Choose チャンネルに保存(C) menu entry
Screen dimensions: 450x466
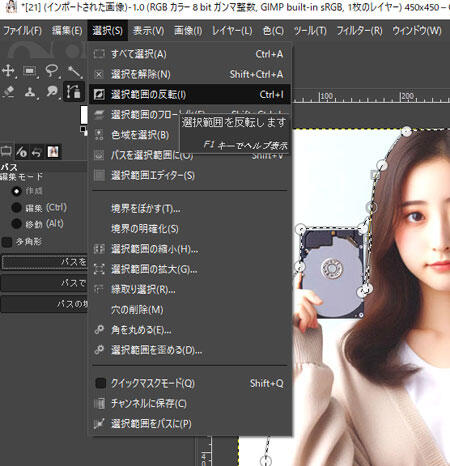(190, 404)
